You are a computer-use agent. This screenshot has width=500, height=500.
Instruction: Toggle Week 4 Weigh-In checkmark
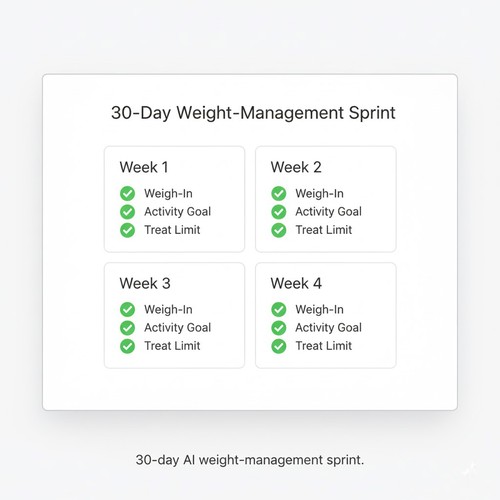click(279, 309)
